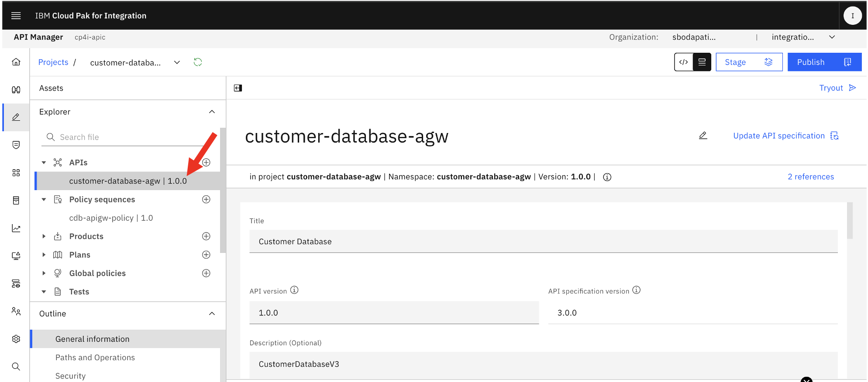The height and width of the screenshot is (382, 868).
Task: Open the user profile avatar
Action: (x=852, y=16)
